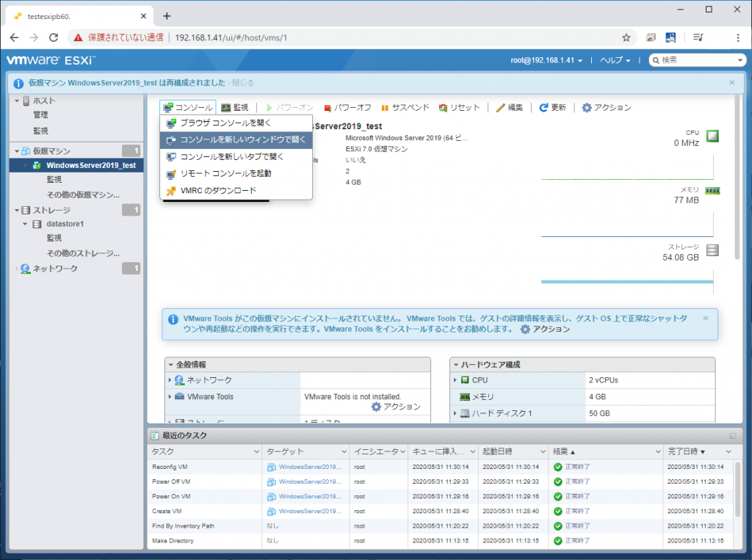Select ネットワーク in the navigator
Screen dimensions: 752x560
[x=54, y=269]
